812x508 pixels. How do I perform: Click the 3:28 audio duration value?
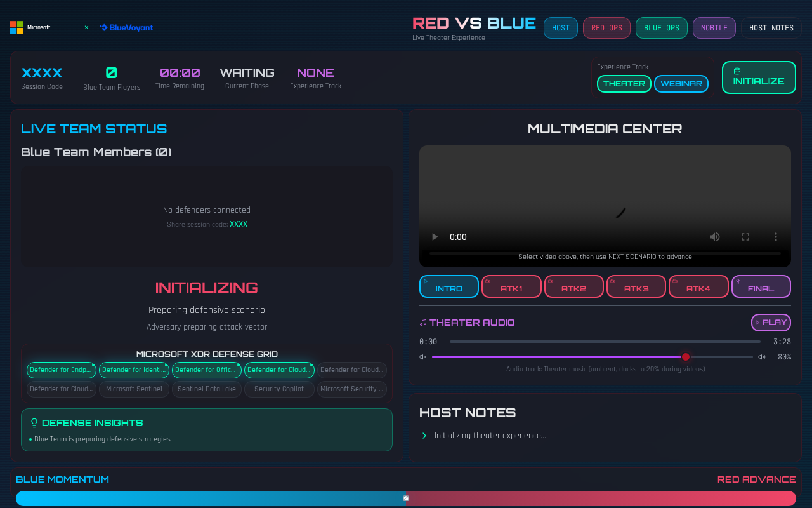click(x=782, y=342)
